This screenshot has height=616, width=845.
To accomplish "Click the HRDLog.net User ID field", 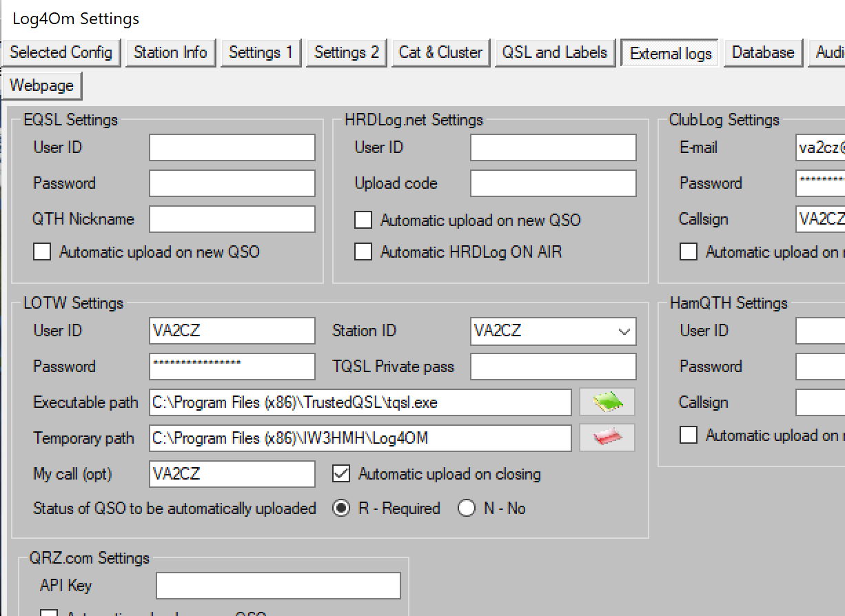I will click(553, 147).
